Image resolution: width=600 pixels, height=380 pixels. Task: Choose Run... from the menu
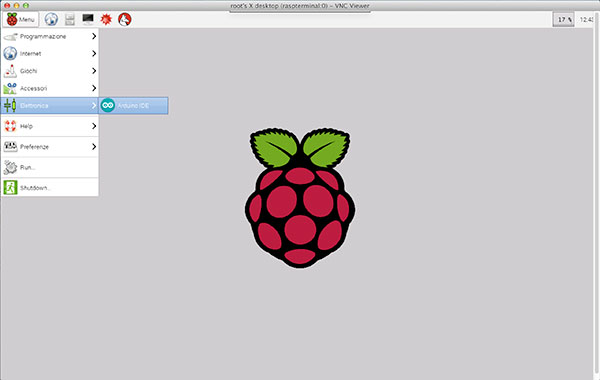(50, 167)
